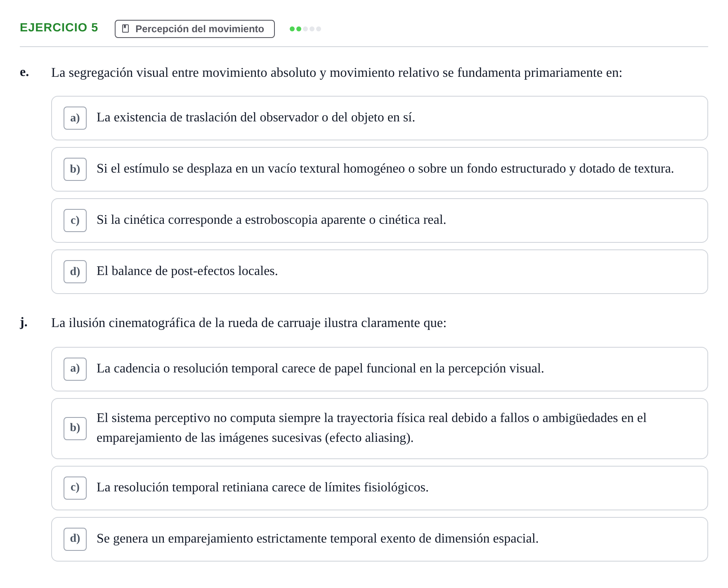Select question j option b) efecto aliasing
The width and height of the screenshot is (728, 588).
[380, 429]
